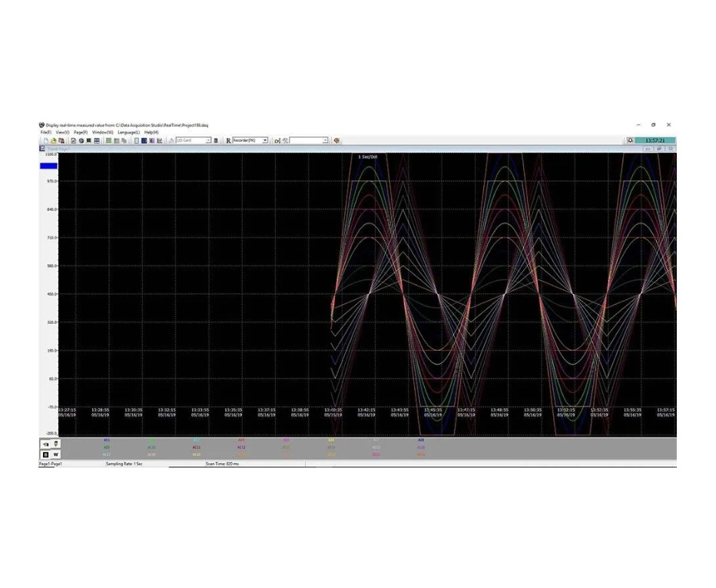Open the Window(W) menu
This screenshot has height=588, width=716.
point(103,132)
